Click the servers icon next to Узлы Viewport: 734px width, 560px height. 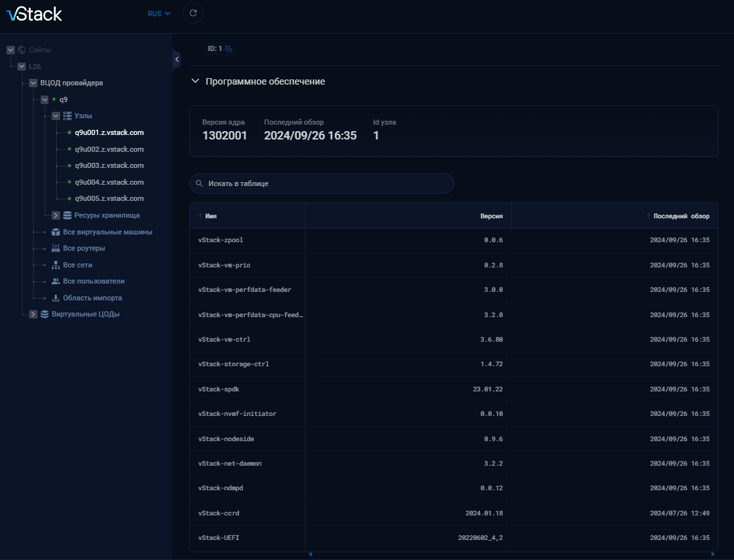tap(67, 116)
